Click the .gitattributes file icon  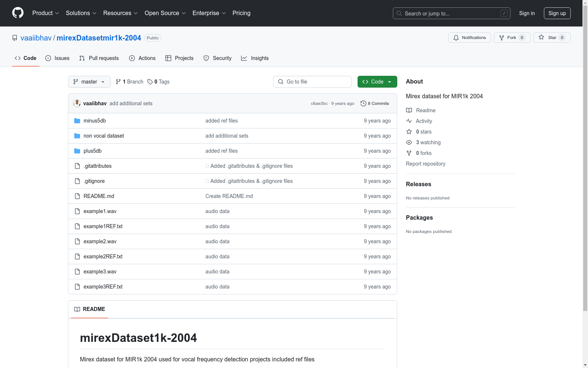77,166
